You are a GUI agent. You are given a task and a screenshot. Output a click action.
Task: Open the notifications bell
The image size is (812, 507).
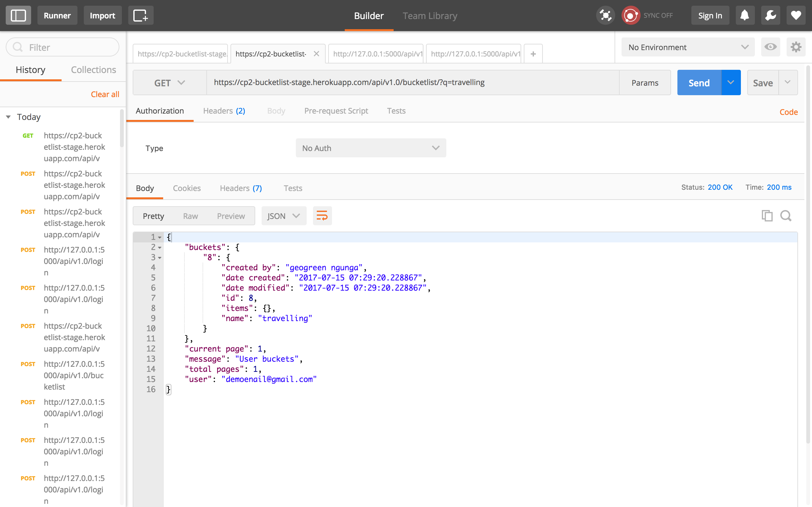tap(745, 16)
